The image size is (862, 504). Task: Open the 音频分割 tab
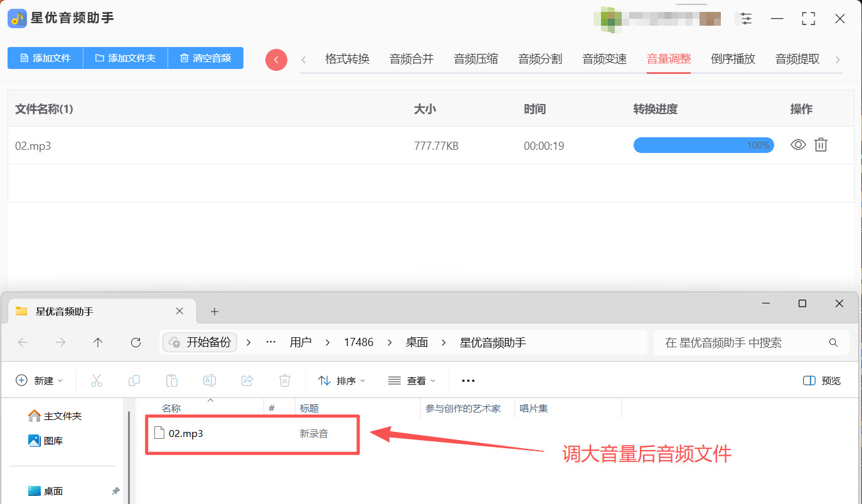click(540, 60)
